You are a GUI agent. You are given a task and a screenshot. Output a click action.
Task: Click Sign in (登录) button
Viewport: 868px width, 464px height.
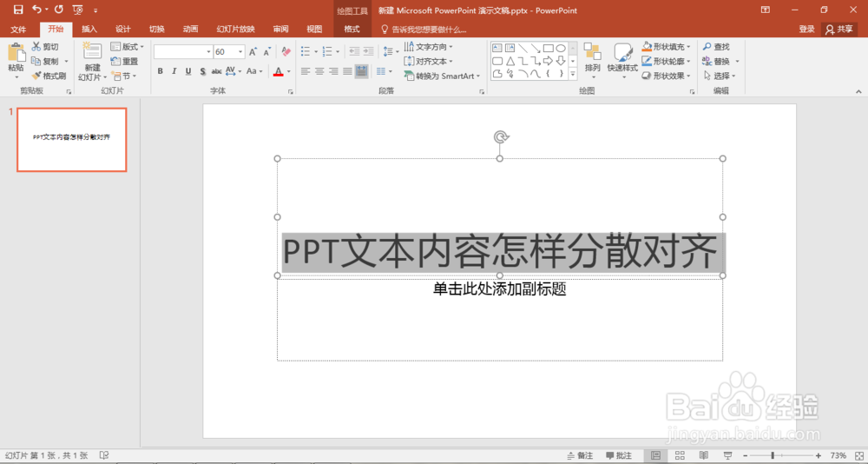pyautogui.click(x=806, y=30)
